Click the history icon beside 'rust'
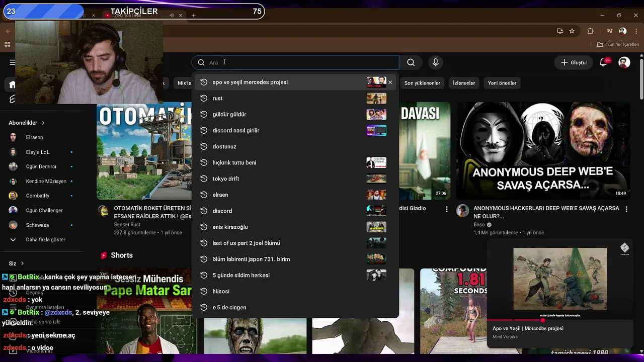 (x=204, y=99)
